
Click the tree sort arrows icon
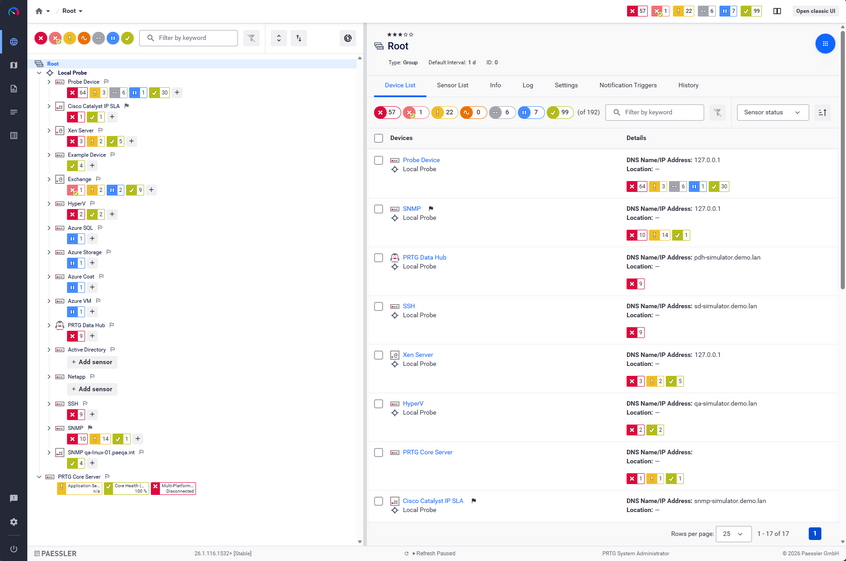(299, 38)
